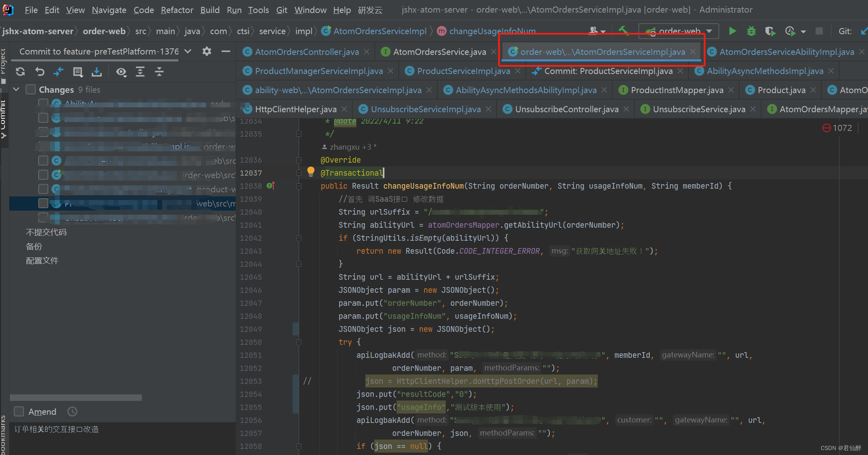Fold the if block at line 12042

tap(299, 238)
